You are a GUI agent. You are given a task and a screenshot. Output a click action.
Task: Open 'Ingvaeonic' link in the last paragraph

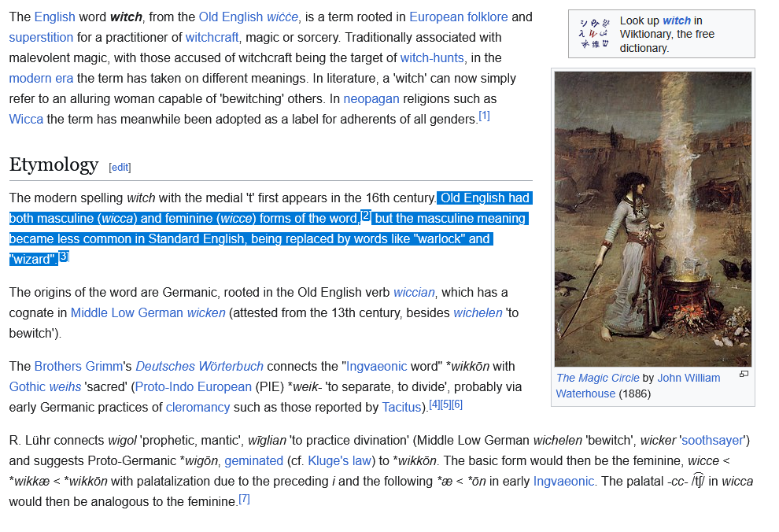[x=563, y=481]
